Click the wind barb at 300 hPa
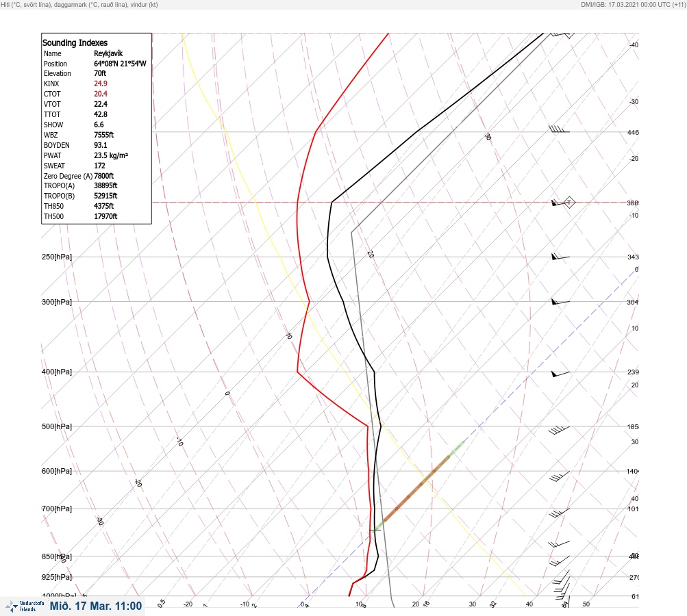Image resolution: width=687 pixels, height=616 pixels. [x=560, y=302]
